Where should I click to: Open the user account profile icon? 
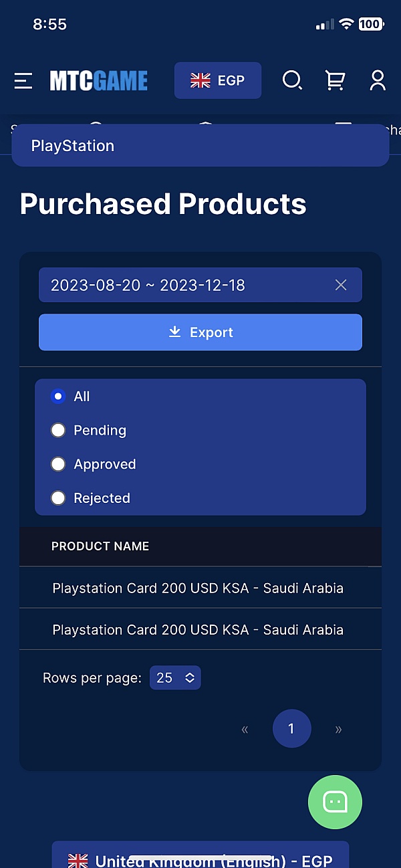(378, 81)
